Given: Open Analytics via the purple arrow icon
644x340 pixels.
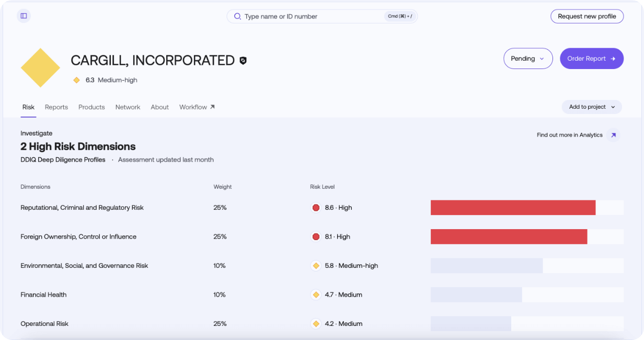Looking at the screenshot, I should 614,135.
